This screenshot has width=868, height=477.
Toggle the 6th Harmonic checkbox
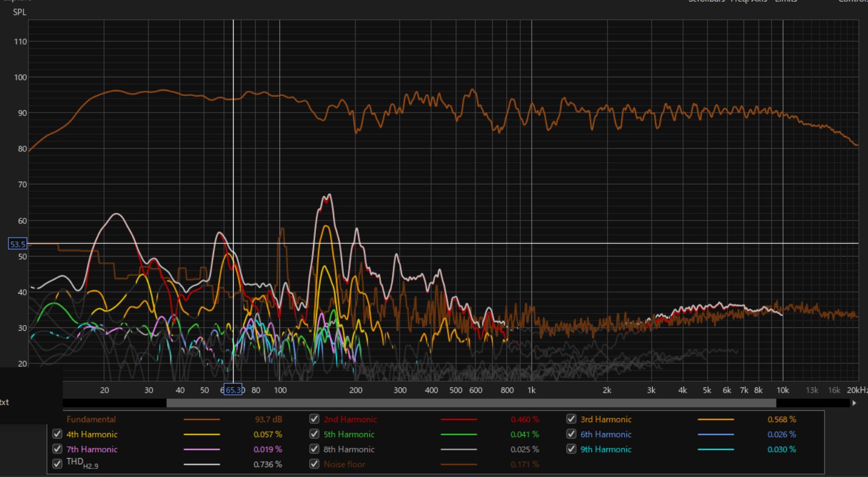tap(571, 434)
